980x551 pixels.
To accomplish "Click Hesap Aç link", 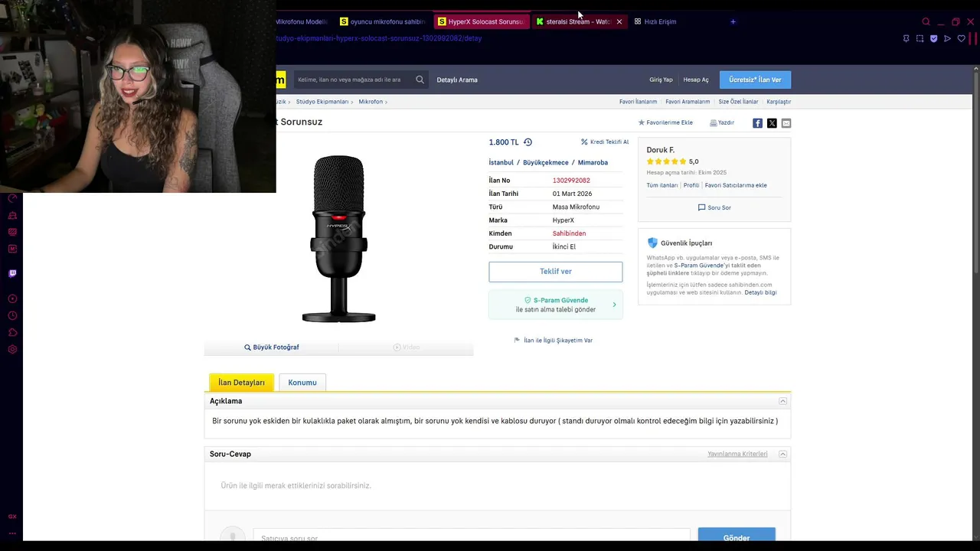I will click(696, 80).
